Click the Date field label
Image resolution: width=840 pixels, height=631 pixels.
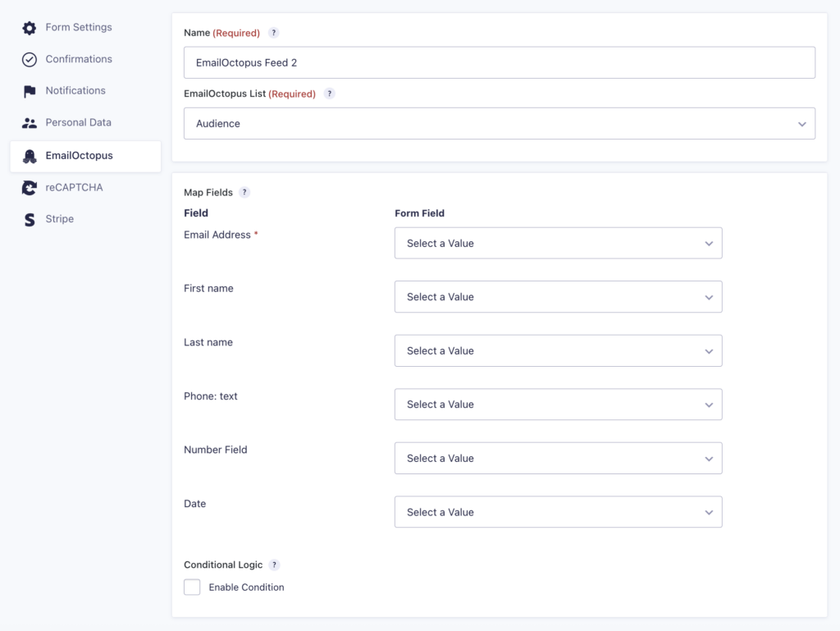coord(195,504)
